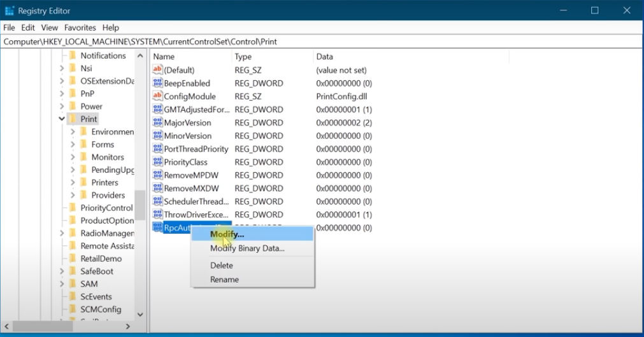Click the ThrowDriverExce... DWORD icon

(x=157, y=215)
